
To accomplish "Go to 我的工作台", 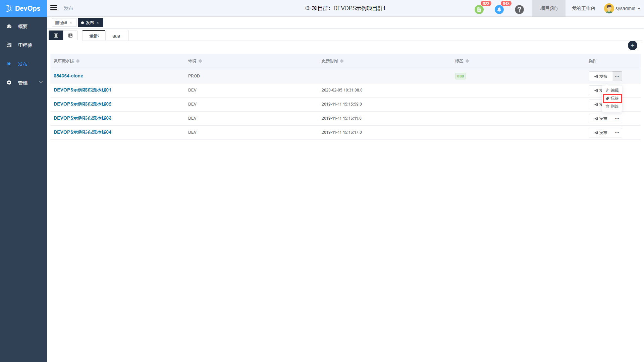I will click(x=583, y=8).
